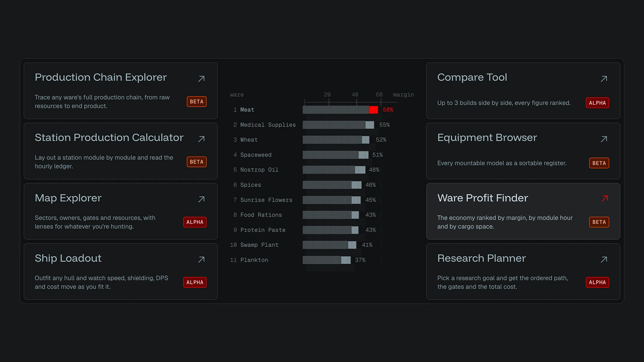Click 'Protein Paste' in the ware list
The width and height of the screenshot is (644, 362).
pos(263,230)
